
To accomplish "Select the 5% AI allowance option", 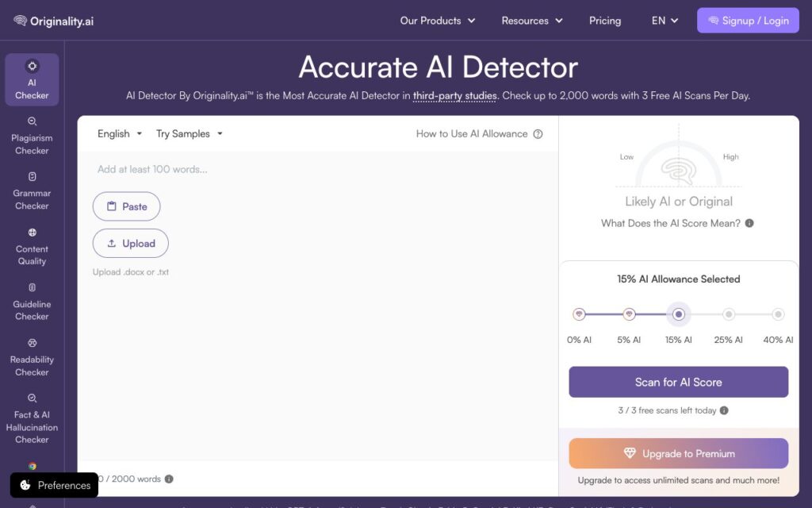I will tap(629, 314).
